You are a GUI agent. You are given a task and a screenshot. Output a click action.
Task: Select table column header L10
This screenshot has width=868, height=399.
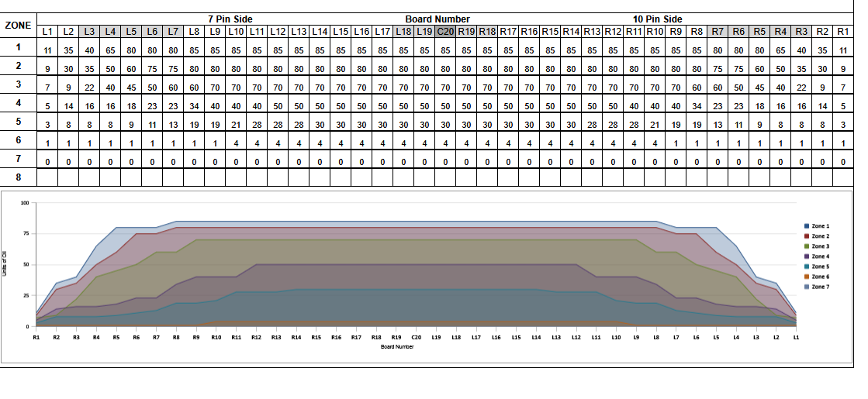pos(236,32)
